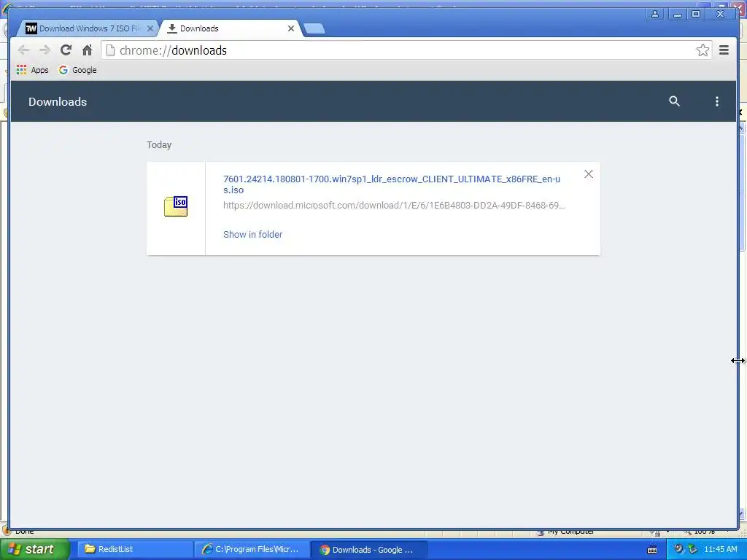Click the chrome://downloads address bar
Screen dimensions: 747x560
pos(405,50)
